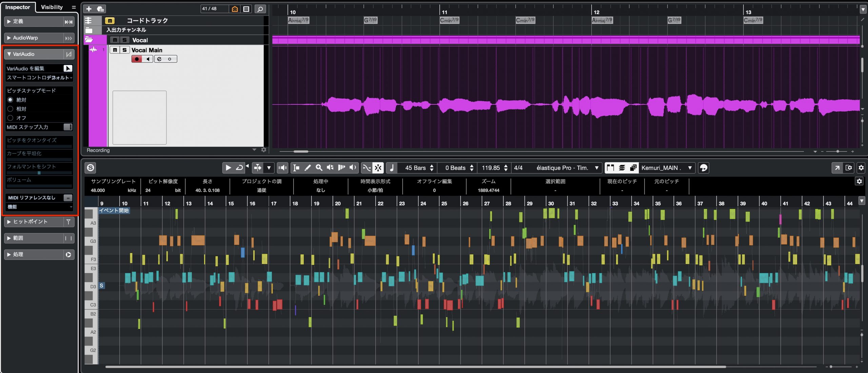
Task: Click Show Audio Event brackets icon
Action: (x=611, y=168)
